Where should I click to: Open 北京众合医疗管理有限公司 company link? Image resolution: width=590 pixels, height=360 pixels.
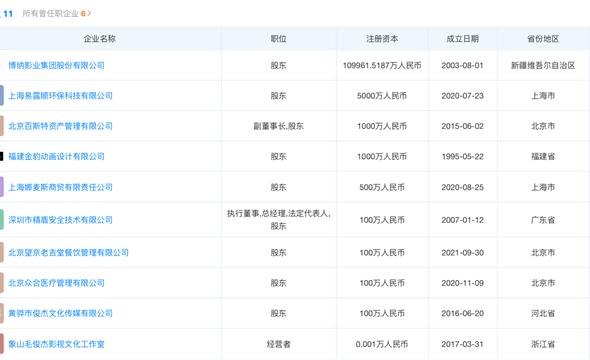click(56, 283)
